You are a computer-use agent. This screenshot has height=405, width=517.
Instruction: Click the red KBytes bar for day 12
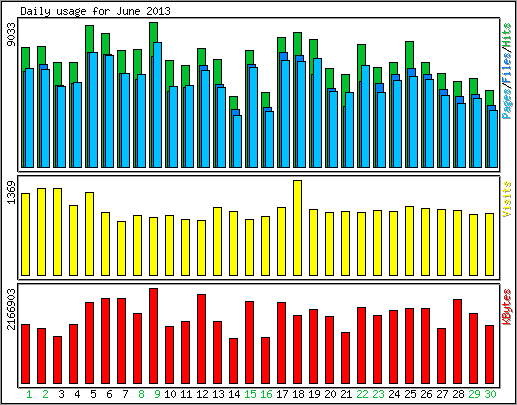pyautogui.click(x=201, y=339)
